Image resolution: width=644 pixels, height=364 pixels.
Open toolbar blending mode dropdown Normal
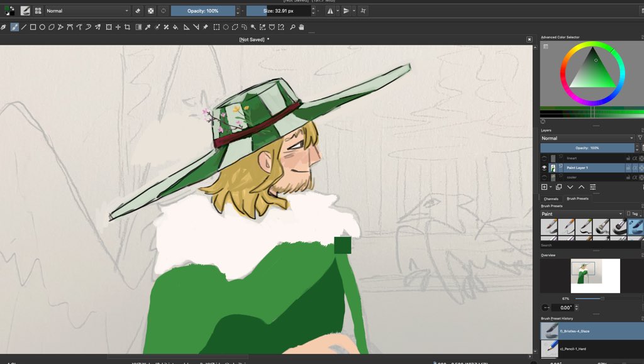point(87,11)
